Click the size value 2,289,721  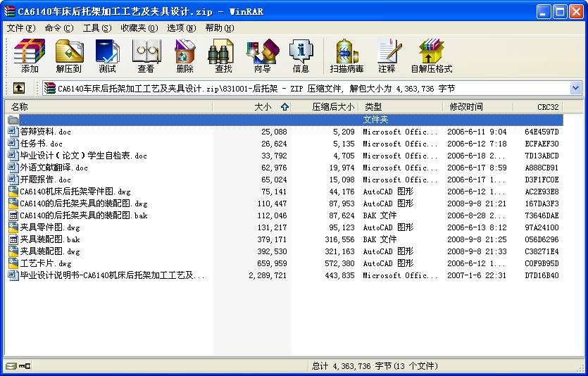click(268, 275)
